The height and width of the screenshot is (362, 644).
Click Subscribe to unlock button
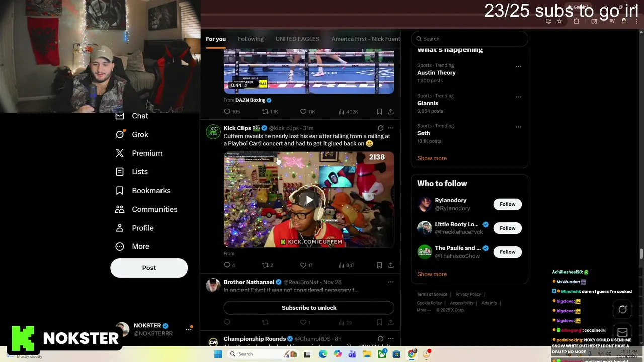309,308
